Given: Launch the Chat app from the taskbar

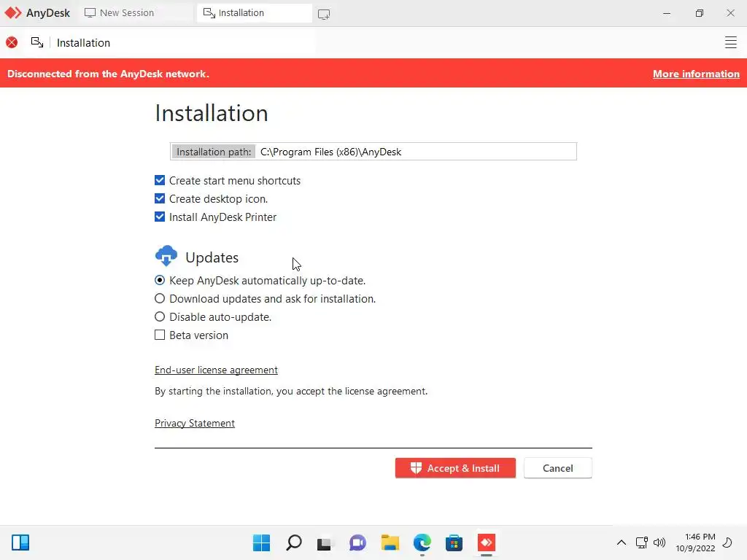Looking at the screenshot, I should pos(357,542).
